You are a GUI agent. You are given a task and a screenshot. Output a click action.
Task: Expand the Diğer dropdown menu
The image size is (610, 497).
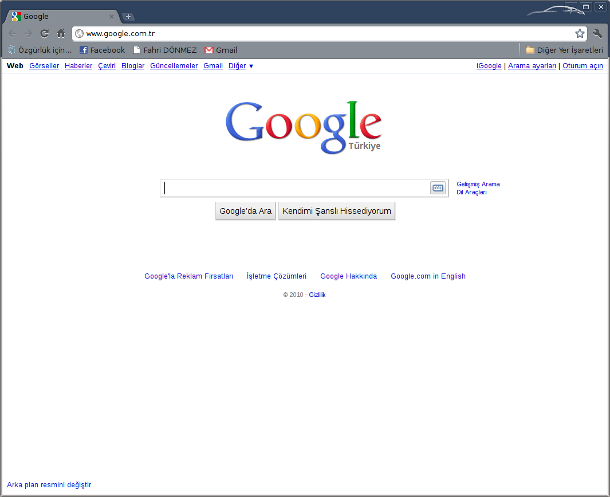240,66
